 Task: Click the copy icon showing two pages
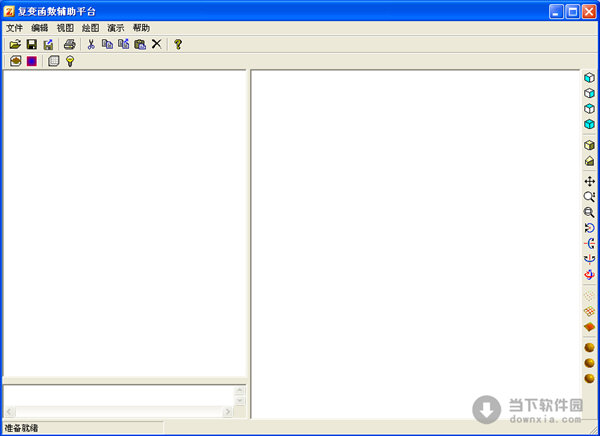[x=108, y=44]
